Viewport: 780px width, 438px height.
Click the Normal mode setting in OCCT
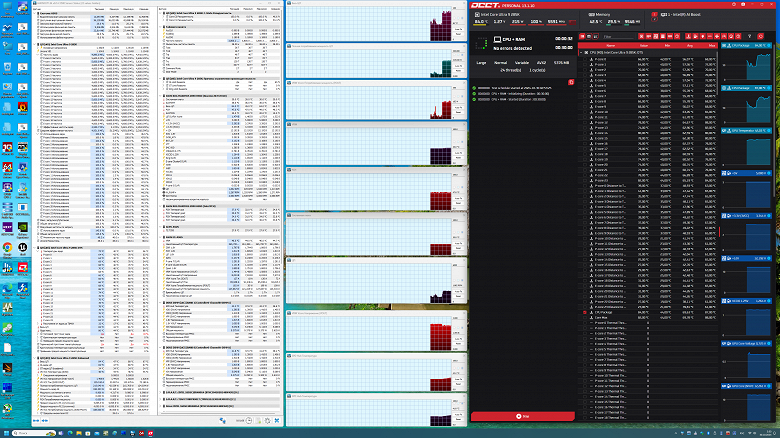pos(500,63)
